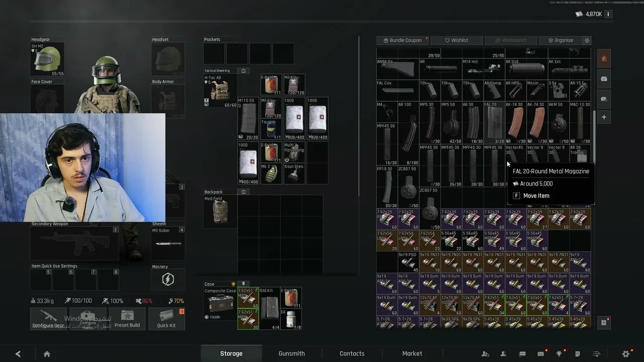The image size is (644, 362).
Task: Select the second storage container tab
Action: (x=604, y=78)
